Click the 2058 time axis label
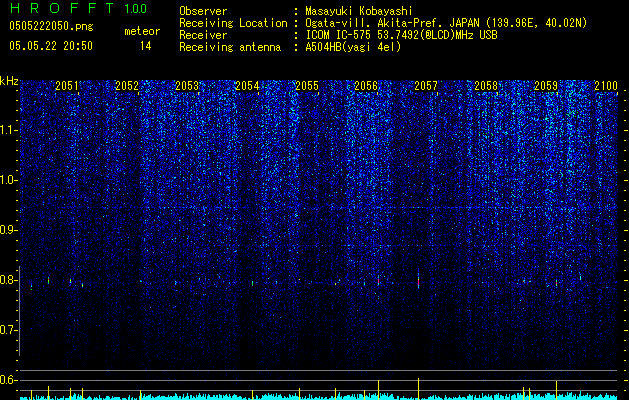629x400 pixels. [x=486, y=86]
